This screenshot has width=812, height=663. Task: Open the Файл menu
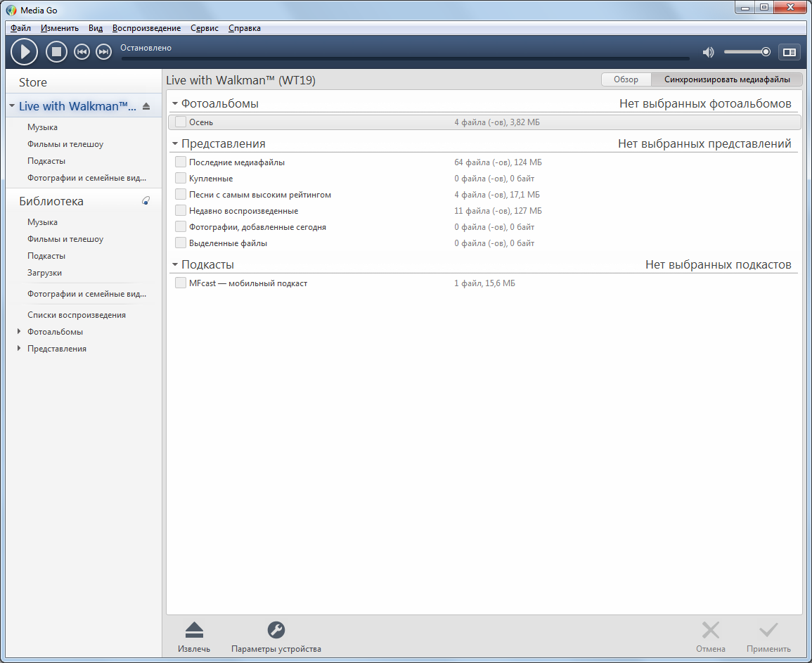20,28
